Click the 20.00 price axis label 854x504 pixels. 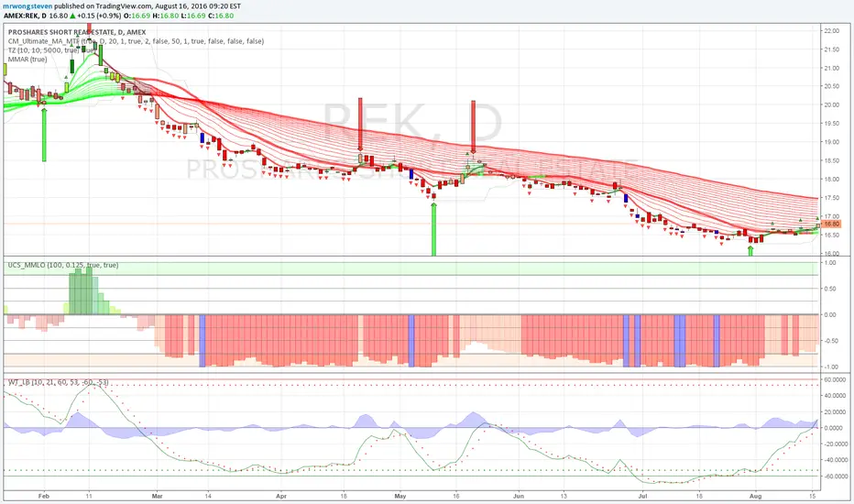click(x=832, y=104)
